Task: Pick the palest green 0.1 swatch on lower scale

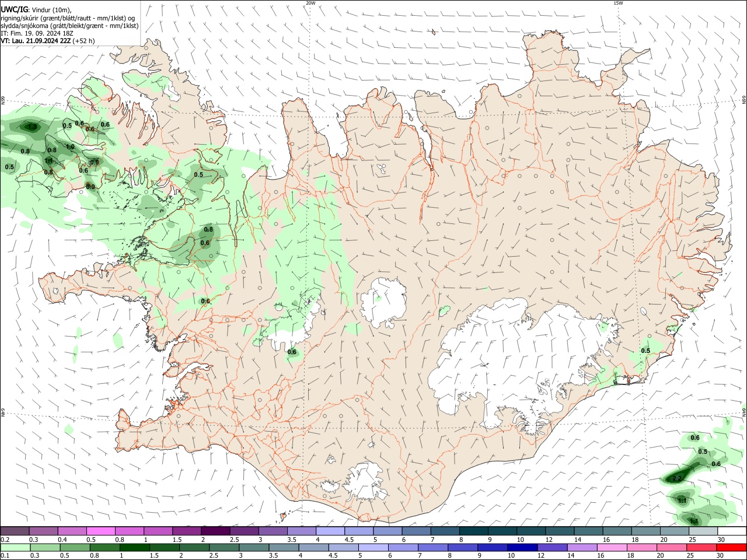Action: tap(15, 547)
